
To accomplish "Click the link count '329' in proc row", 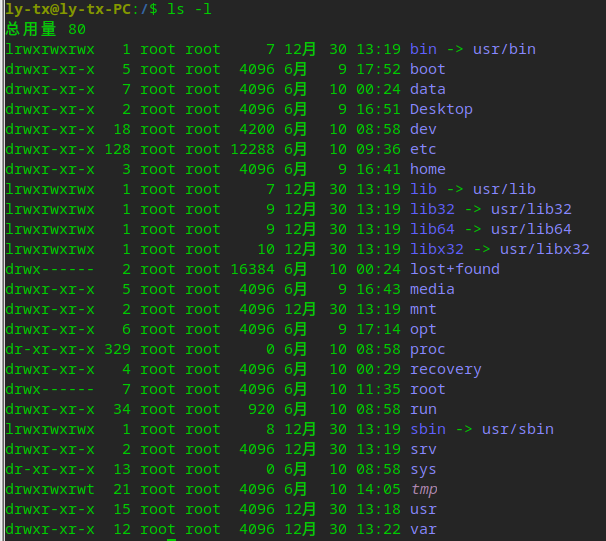I will coord(117,349).
